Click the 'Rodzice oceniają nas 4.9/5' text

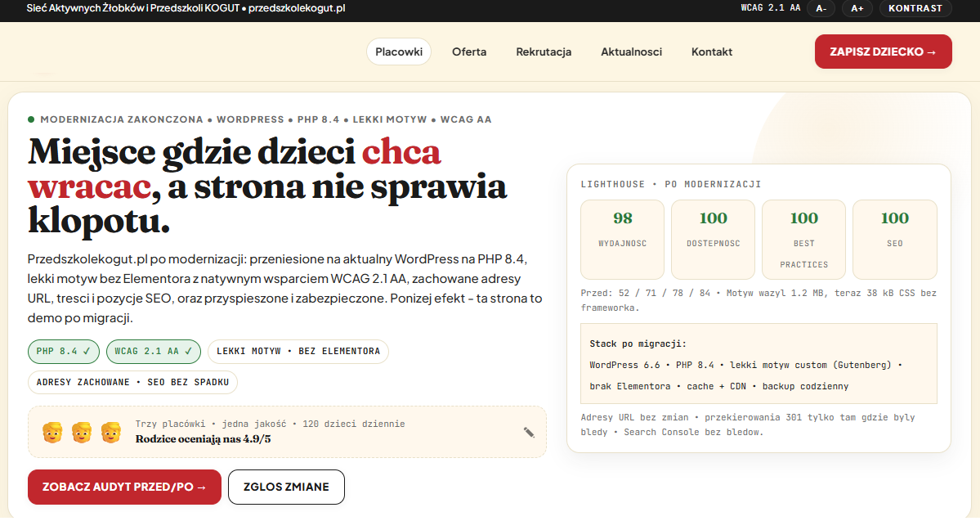(204, 439)
